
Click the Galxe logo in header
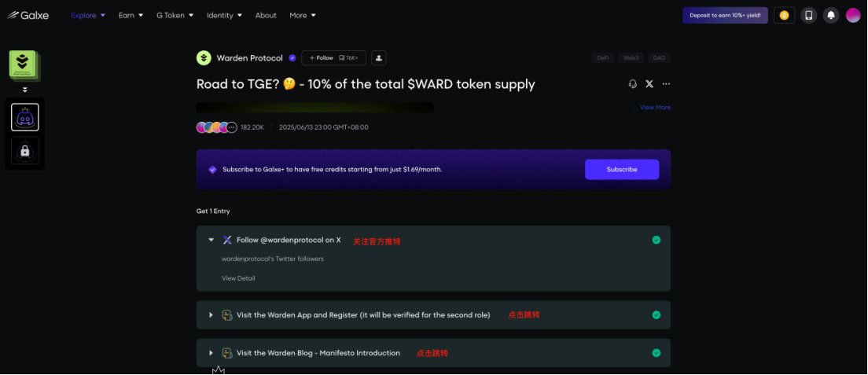click(28, 16)
